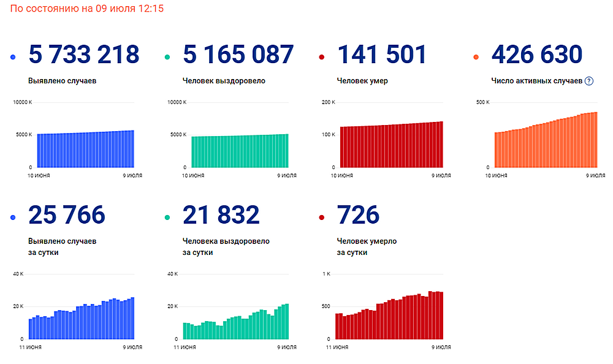Click the green dot beside 5 165 087
This screenshot has height=364, width=613.
(x=167, y=57)
